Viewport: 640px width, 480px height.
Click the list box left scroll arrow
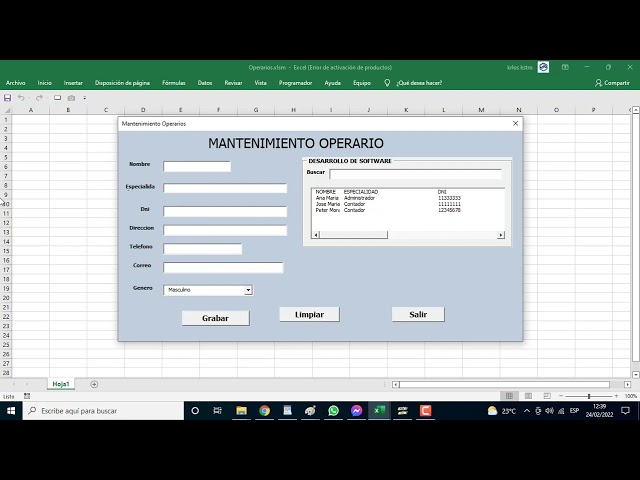(x=316, y=235)
